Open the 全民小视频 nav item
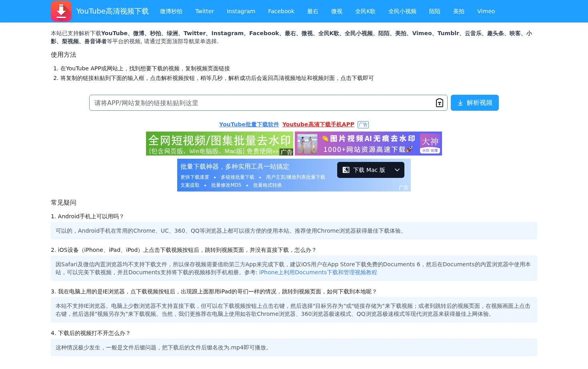This screenshot has width=588, height=369. (402, 11)
